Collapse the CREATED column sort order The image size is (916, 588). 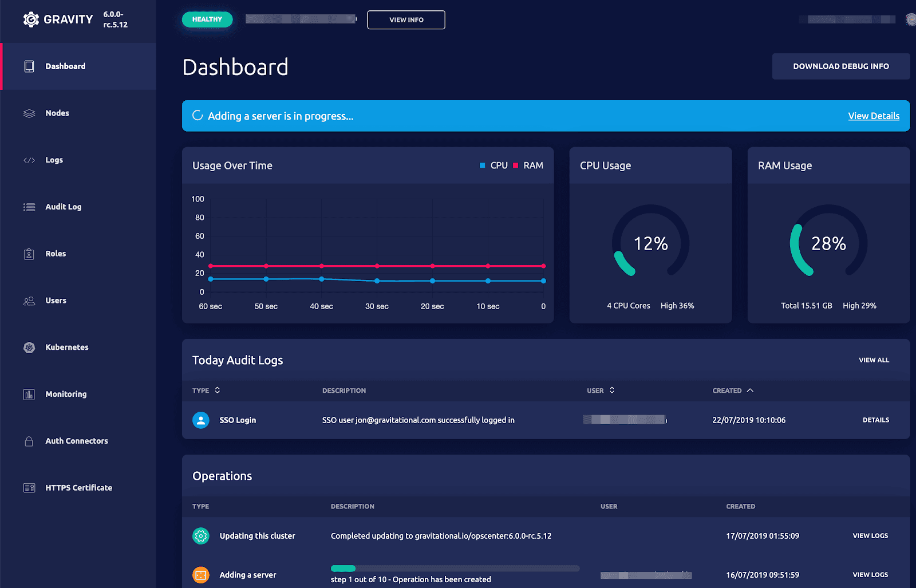(x=732, y=390)
